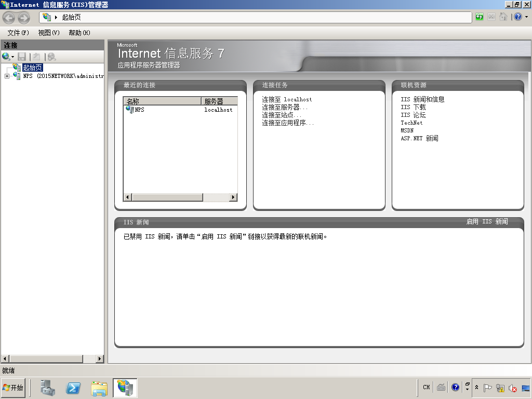Image resolution: width=532 pixels, height=399 pixels.
Task: Click the 开始 Start button
Action: pyautogui.click(x=13, y=388)
